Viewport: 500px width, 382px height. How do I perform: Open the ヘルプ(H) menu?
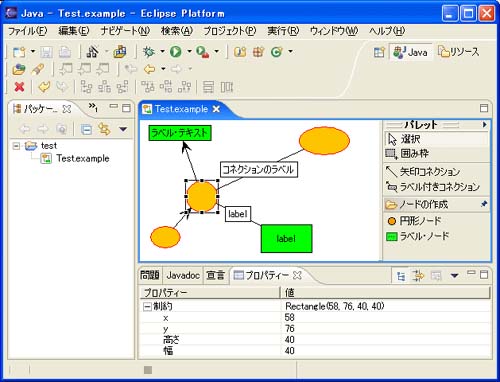coord(387,31)
